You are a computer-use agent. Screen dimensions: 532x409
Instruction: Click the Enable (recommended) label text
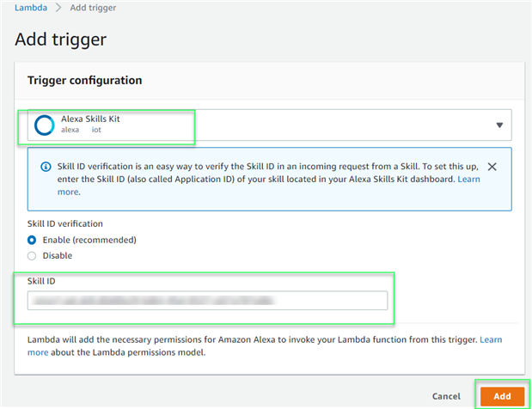pos(89,240)
